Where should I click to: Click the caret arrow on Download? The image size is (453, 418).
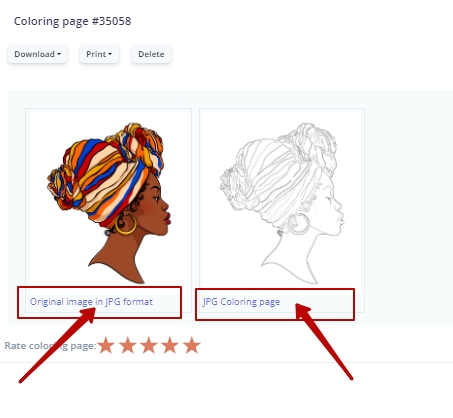(x=59, y=54)
